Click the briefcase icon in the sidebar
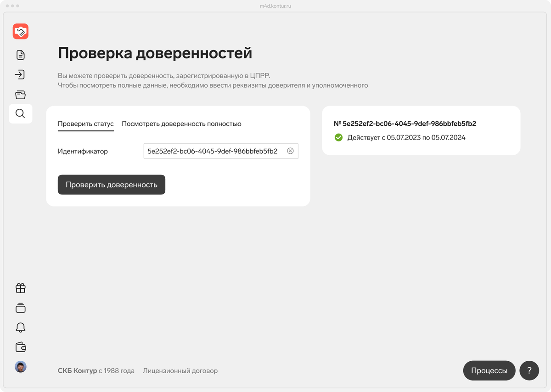Screen dimensions: 551x392 20,308
